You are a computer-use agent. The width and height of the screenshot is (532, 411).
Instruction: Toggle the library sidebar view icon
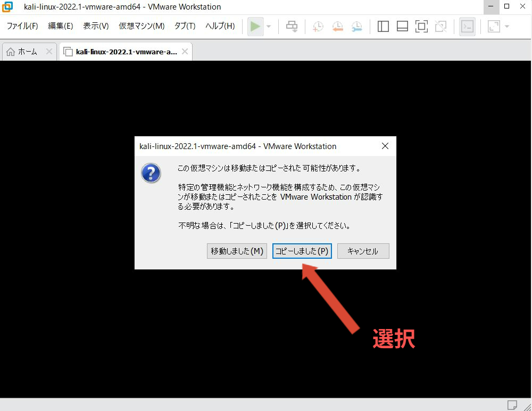383,26
